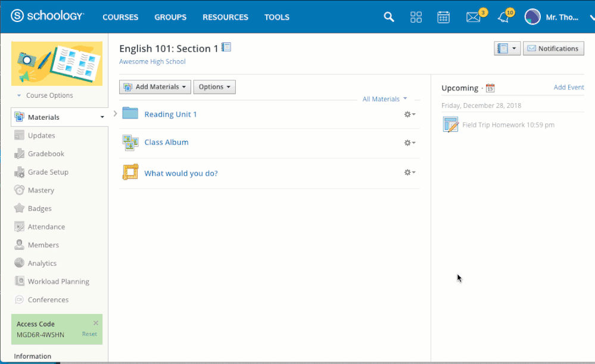Click the Add Event link
595x364 pixels.
(568, 88)
